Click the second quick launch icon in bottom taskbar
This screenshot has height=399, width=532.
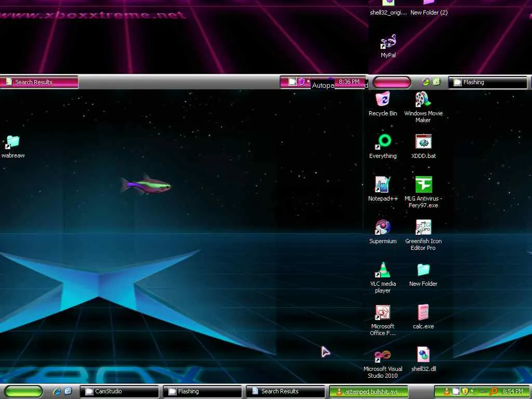coord(68,391)
